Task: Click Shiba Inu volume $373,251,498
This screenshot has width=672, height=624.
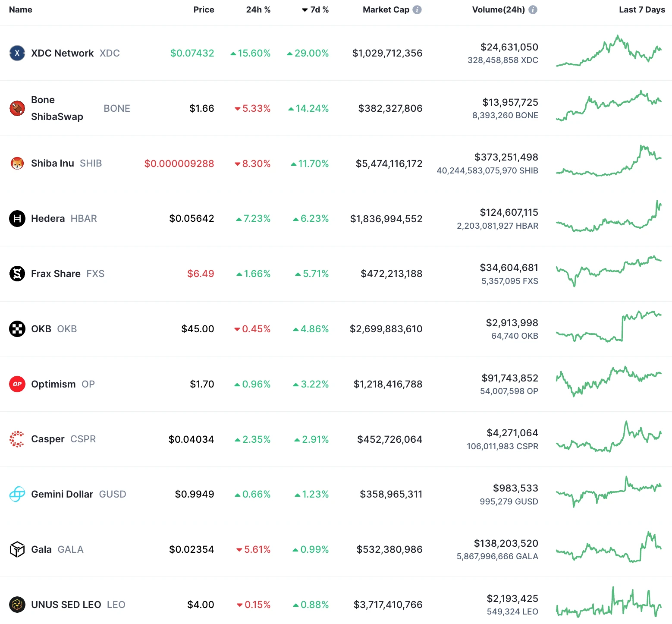Action: click(x=506, y=157)
